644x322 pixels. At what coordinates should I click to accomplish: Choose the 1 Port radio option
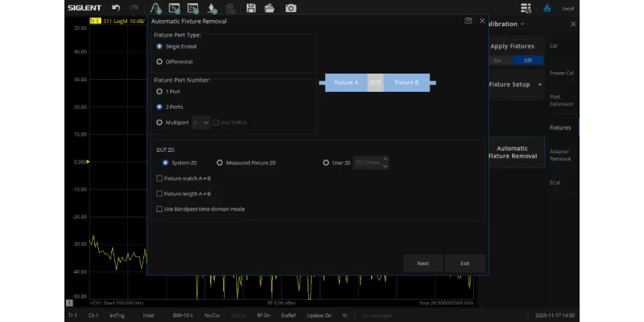click(159, 91)
